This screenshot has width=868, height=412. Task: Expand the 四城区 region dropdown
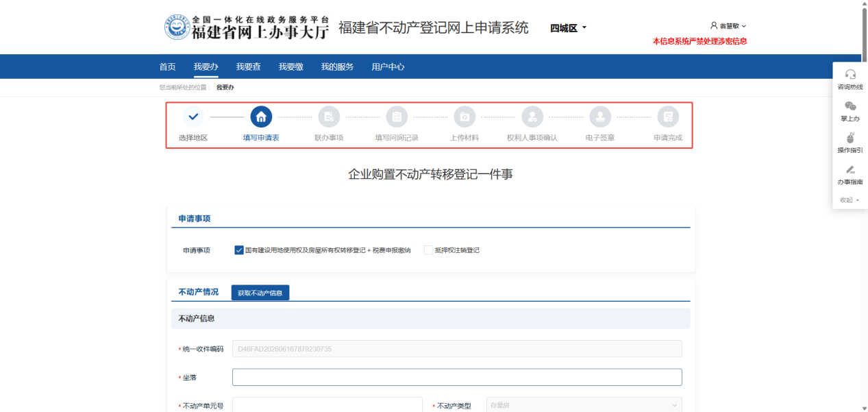[x=569, y=28]
